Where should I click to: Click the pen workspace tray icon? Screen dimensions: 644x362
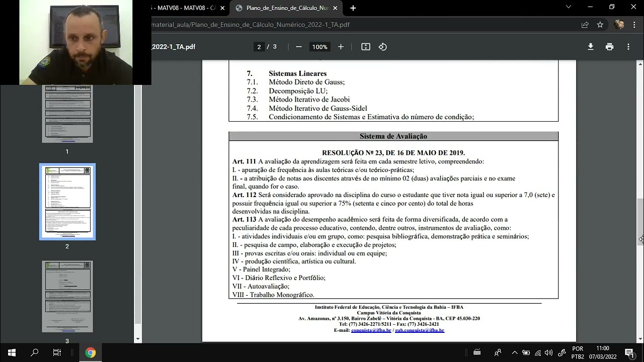[x=562, y=352]
